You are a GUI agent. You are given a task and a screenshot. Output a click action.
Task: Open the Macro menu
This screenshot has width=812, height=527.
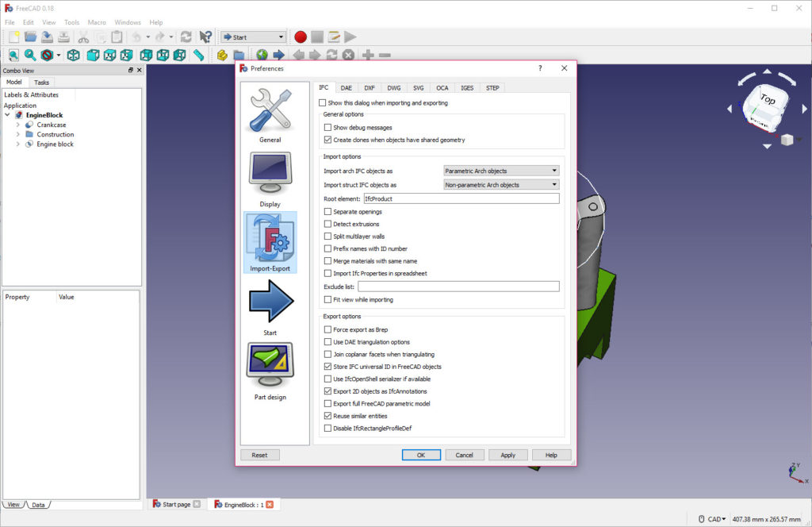(x=97, y=22)
